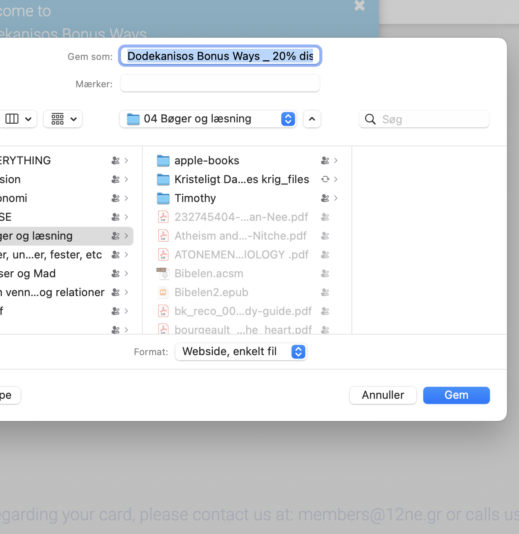Click the Gem button to save
The height and width of the screenshot is (534, 519).
pos(456,395)
